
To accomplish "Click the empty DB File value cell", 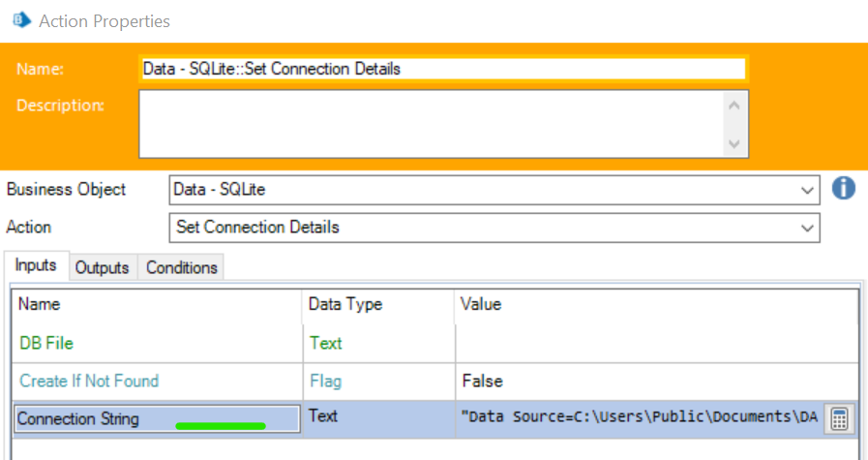I will point(657,344).
